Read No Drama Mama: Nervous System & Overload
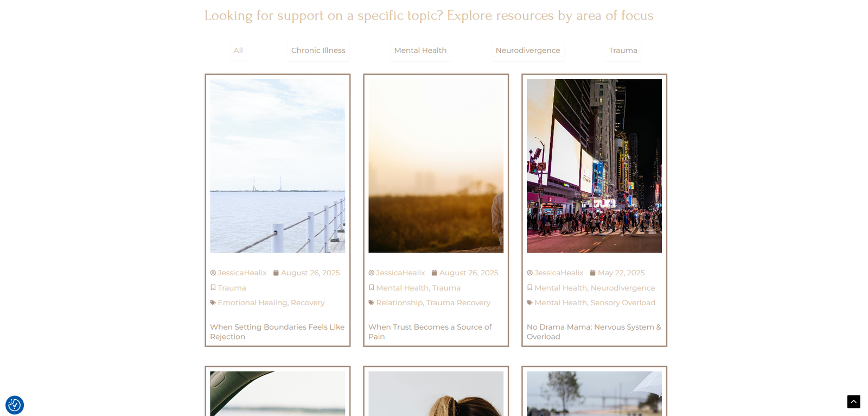 tap(594, 332)
